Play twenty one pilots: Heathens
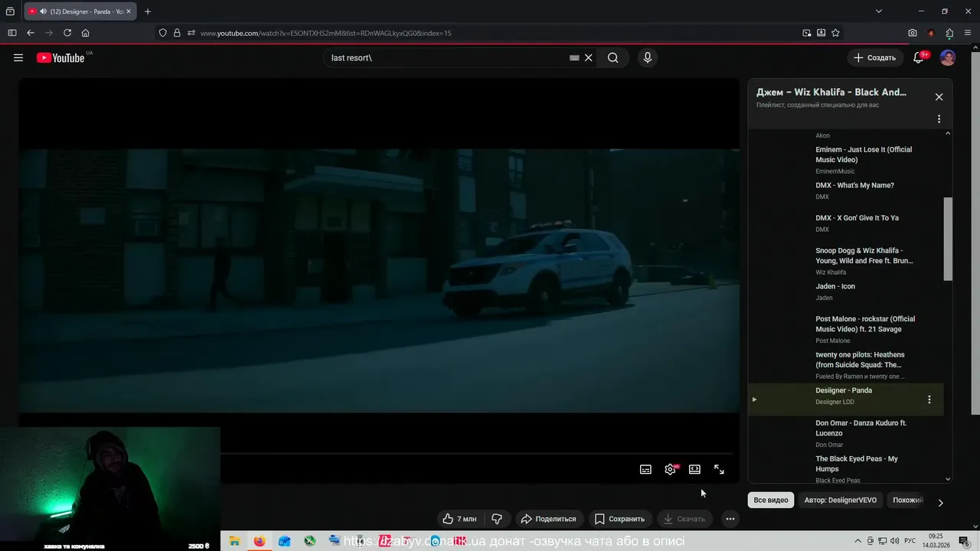The width and height of the screenshot is (980, 551). (x=845, y=365)
